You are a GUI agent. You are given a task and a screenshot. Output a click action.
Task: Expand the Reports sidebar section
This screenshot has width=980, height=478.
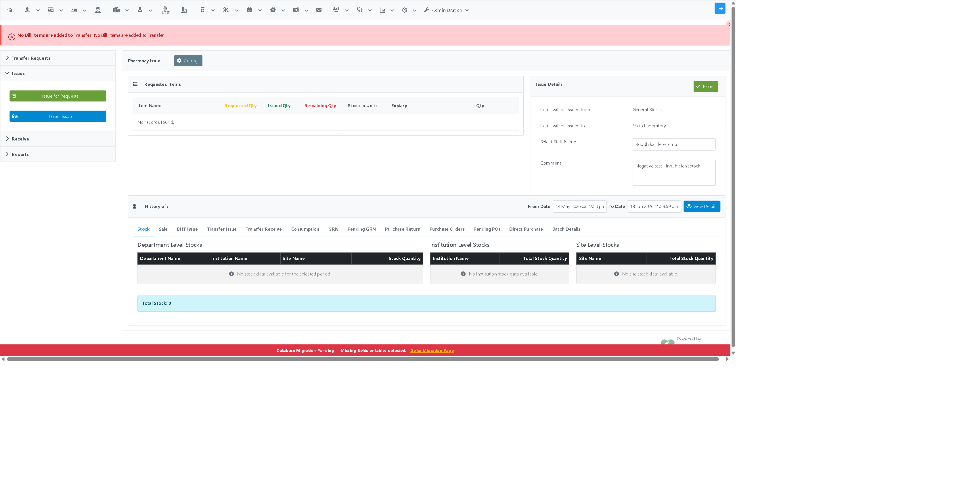pyautogui.click(x=58, y=154)
